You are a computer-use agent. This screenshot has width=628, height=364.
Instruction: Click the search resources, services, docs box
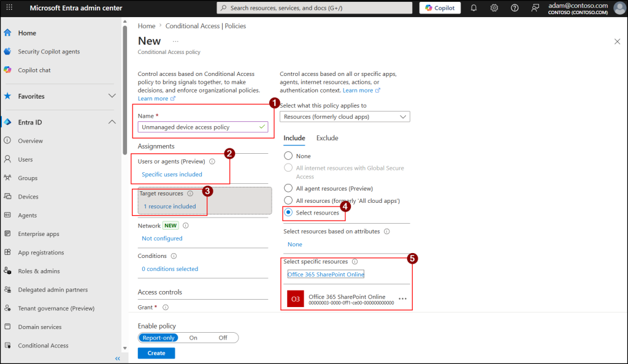pos(315,8)
